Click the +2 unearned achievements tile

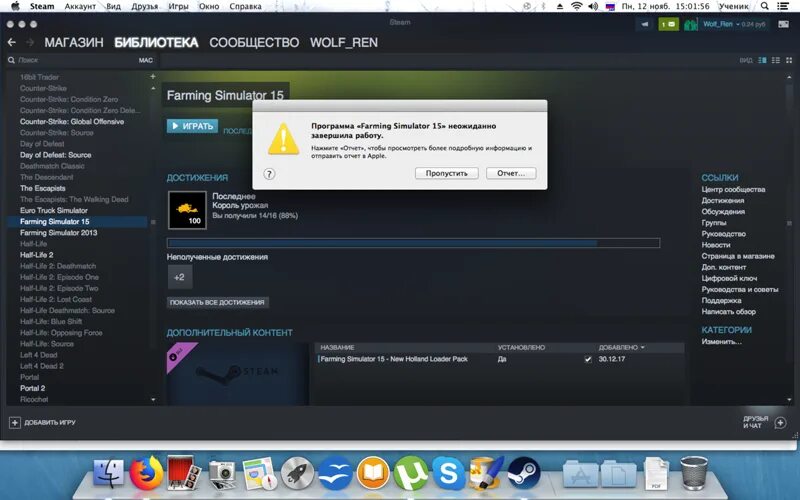(180, 277)
